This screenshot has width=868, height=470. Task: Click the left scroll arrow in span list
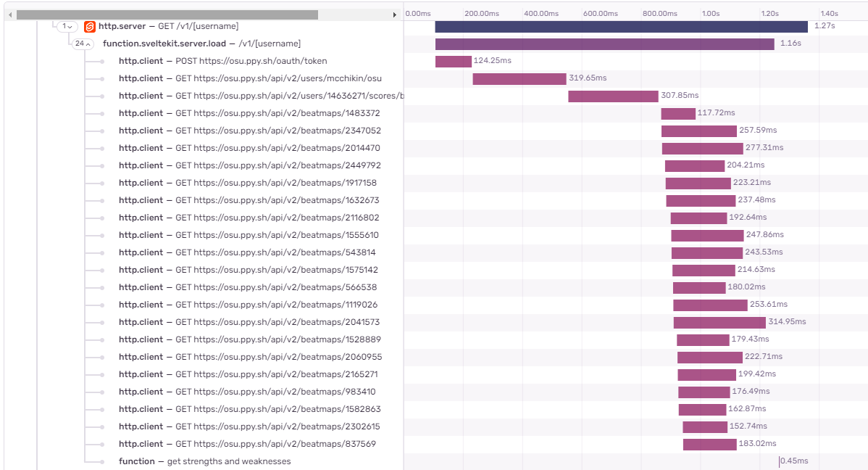10,15
